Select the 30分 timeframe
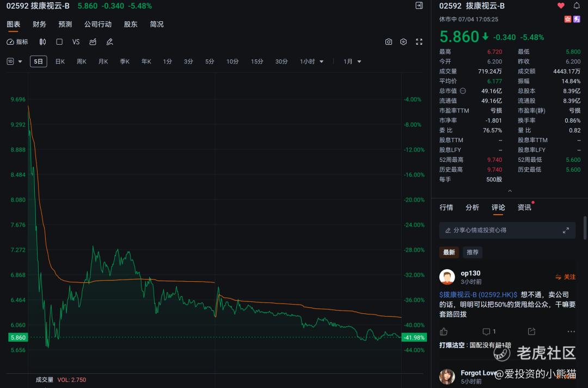 tap(281, 62)
